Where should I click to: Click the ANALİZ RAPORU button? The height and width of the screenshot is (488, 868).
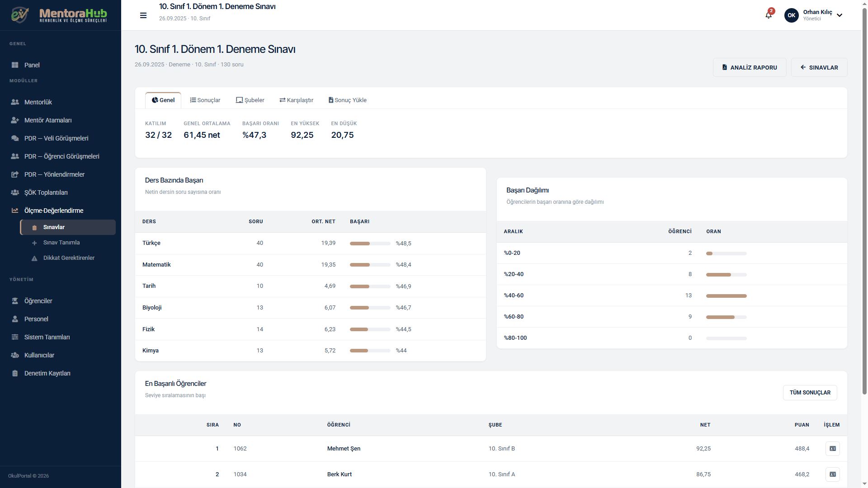(x=750, y=67)
